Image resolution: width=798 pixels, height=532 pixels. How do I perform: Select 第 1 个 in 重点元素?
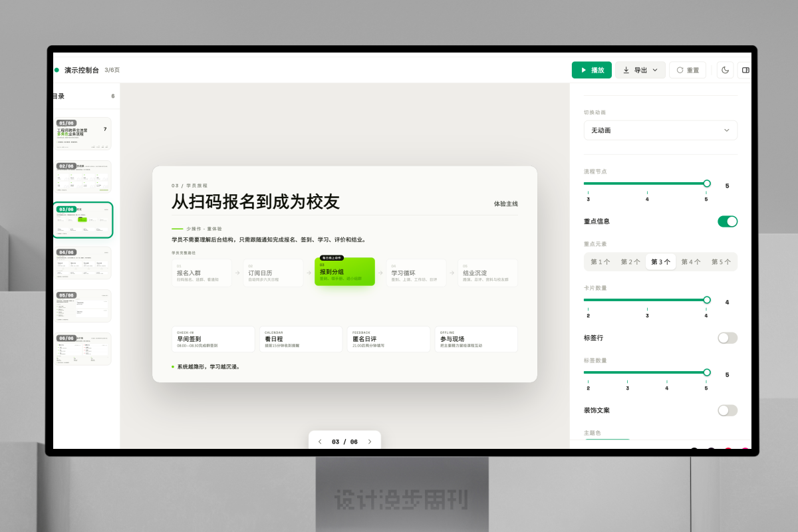[600, 262]
